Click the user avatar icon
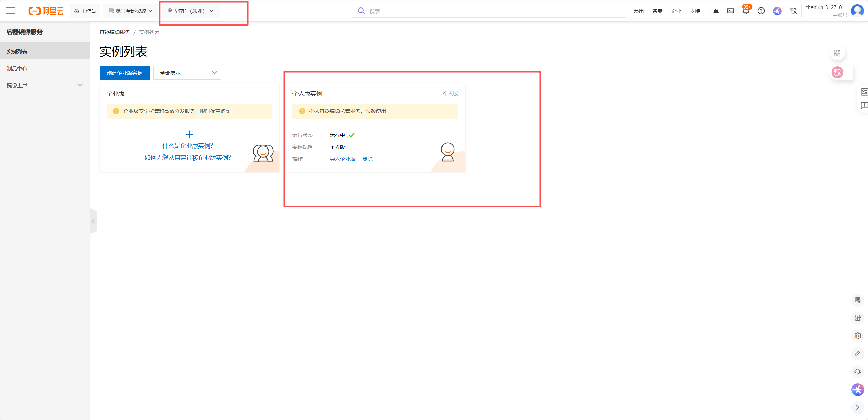This screenshot has width=868, height=420. coord(857,11)
